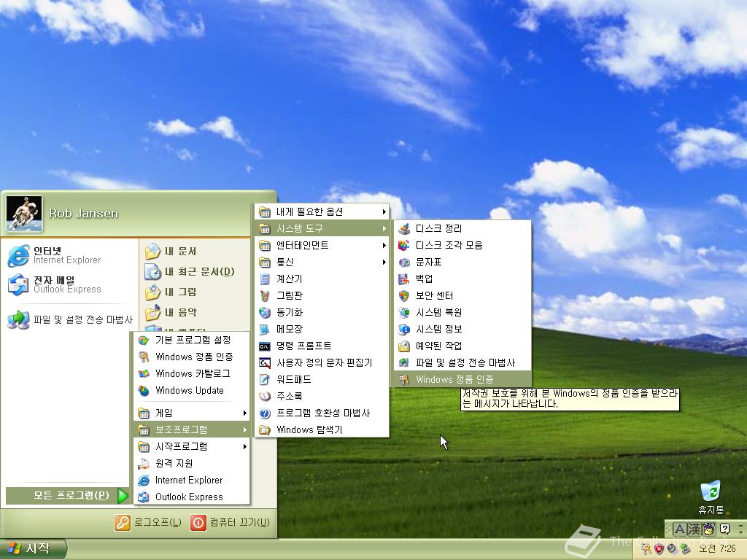The height and width of the screenshot is (560, 747).
Task: Open 주소록 address book icon
Action: [265, 396]
